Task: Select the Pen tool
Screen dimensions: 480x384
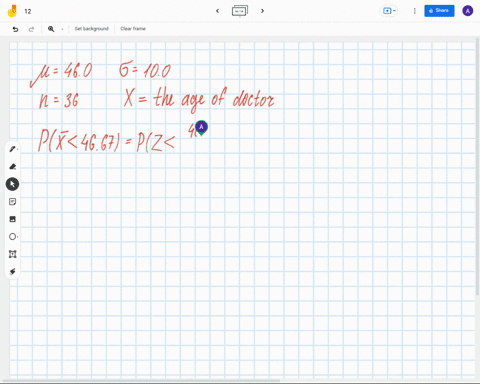Action: tap(12, 149)
